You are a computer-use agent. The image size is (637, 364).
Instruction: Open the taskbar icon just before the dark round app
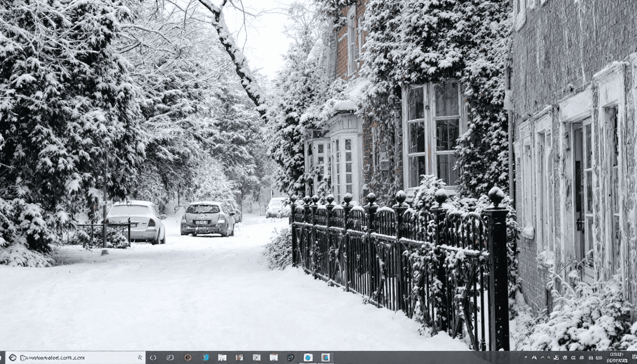pyautogui.click(x=273, y=357)
